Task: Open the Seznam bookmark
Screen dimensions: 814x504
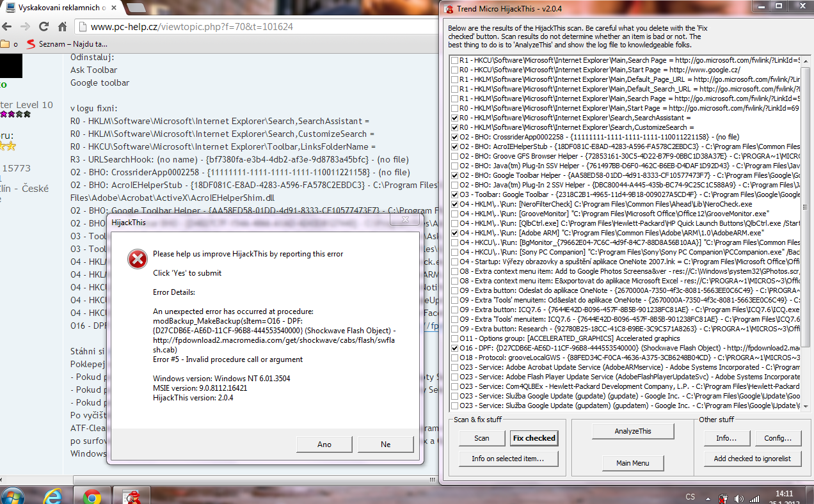Action: 68,44
